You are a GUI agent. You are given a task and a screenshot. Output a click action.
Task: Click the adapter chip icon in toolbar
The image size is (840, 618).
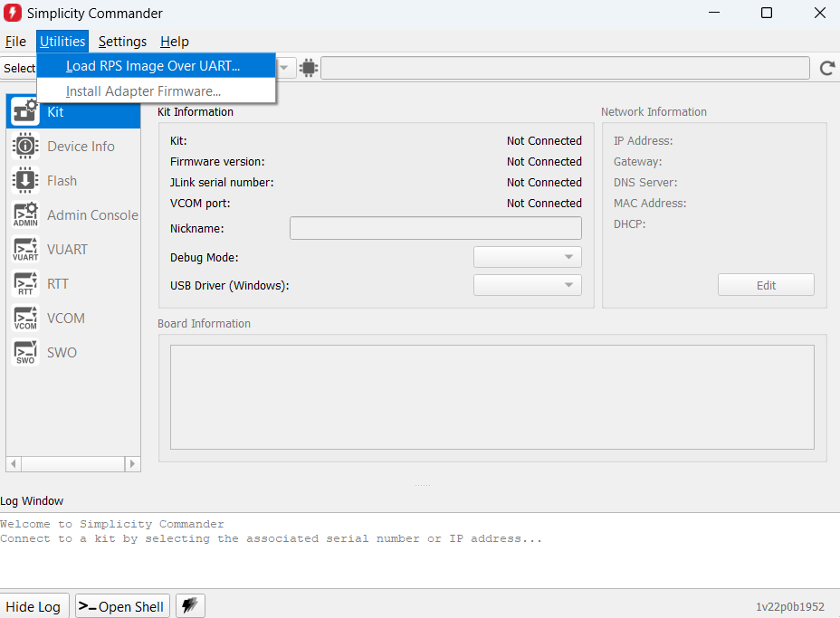pos(309,67)
